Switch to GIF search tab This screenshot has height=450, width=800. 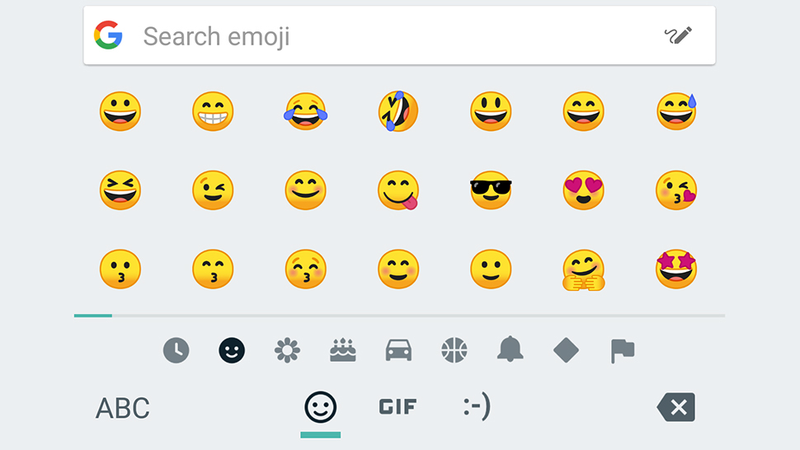click(x=398, y=407)
